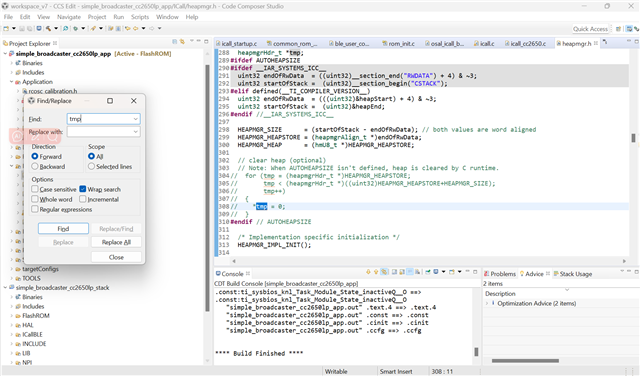Maximize the Console panel
Image resolution: width=640 pixels, height=376 pixels.
[x=475, y=271]
